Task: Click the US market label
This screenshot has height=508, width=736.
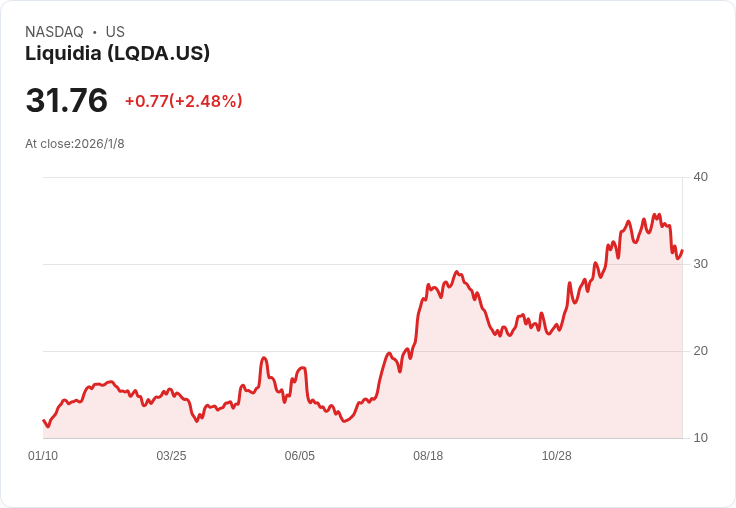Action: pyautogui.click(x=115, y=32)
